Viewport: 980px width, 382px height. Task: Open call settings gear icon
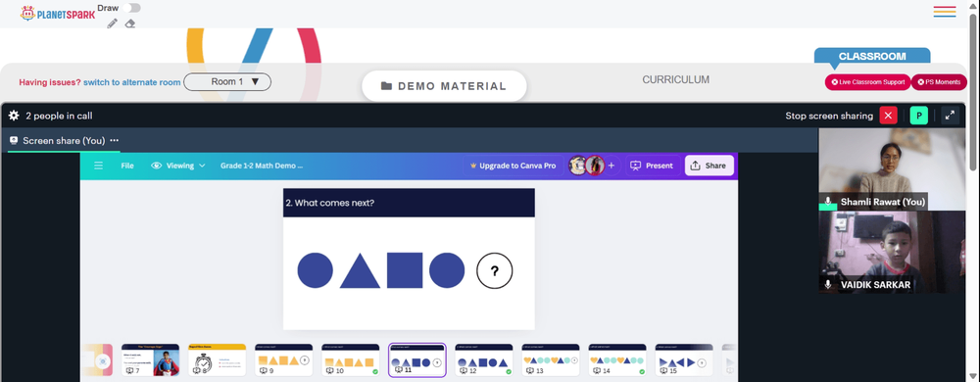pos(14,116)
